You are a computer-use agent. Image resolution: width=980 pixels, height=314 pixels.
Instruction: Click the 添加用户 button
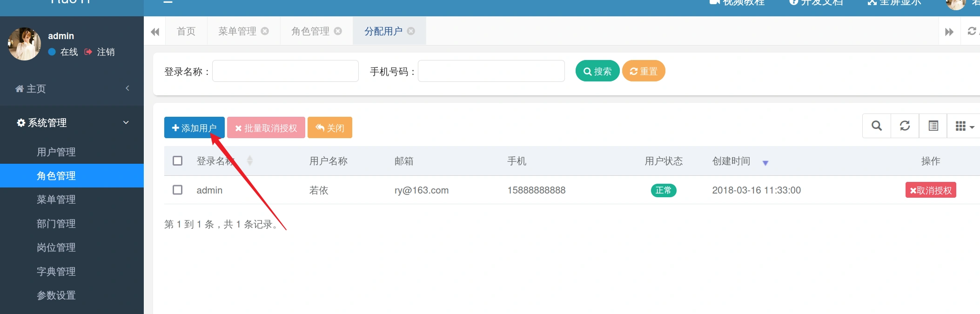194,128
